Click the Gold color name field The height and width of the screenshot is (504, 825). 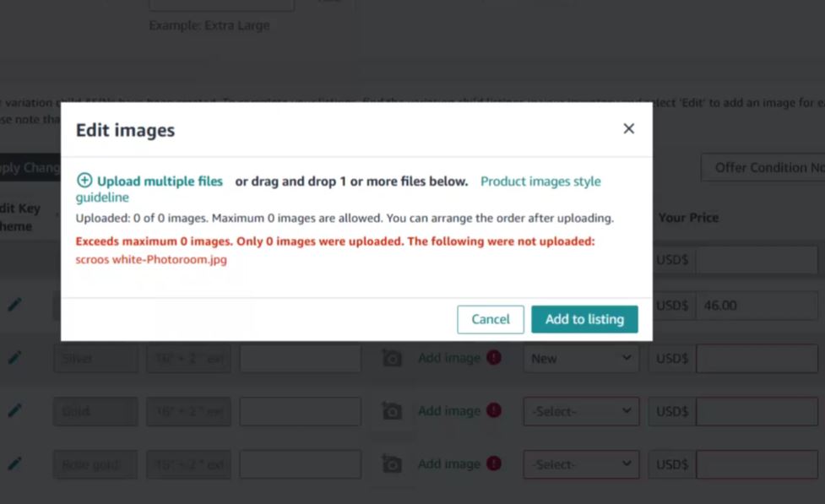point(95,411)
